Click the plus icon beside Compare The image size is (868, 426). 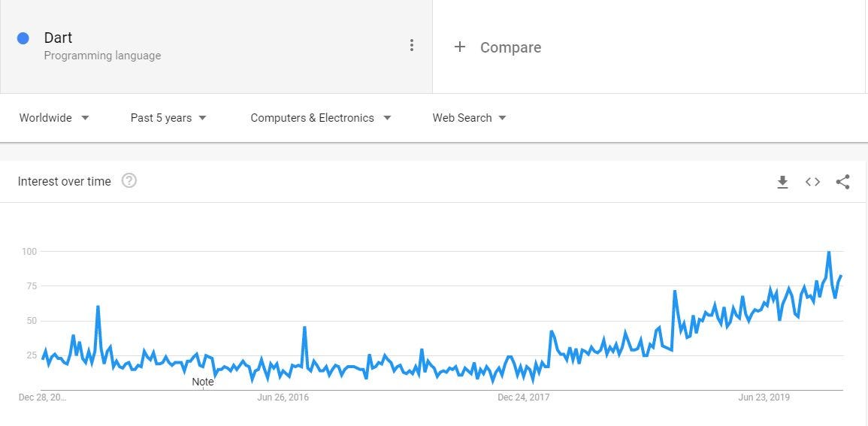click(459, 47)
